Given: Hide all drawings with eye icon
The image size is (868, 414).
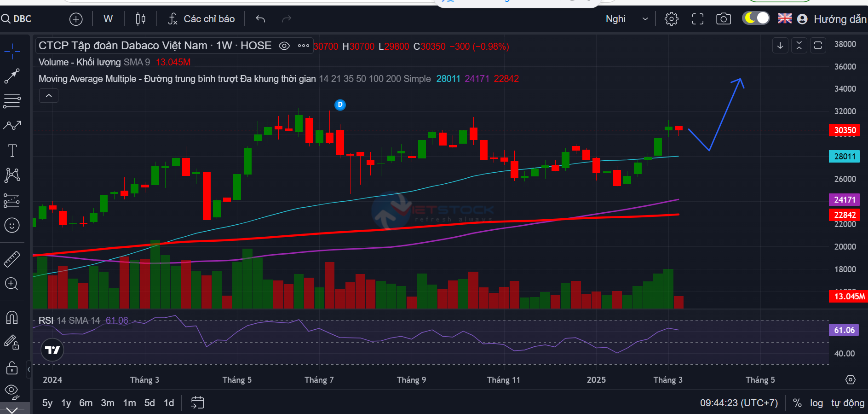Looking at the screenshot, I should coord(12,392).
